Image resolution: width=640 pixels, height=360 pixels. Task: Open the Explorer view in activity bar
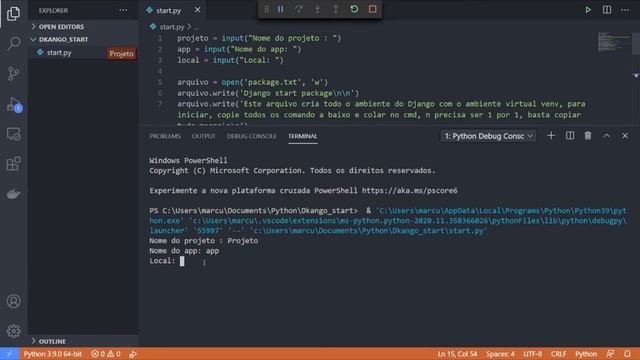pos(13,13)
